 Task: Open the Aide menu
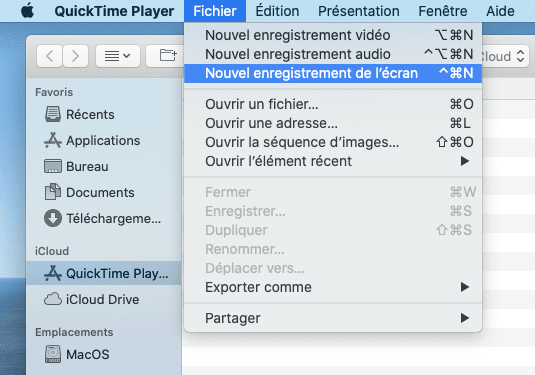point(500,11)
